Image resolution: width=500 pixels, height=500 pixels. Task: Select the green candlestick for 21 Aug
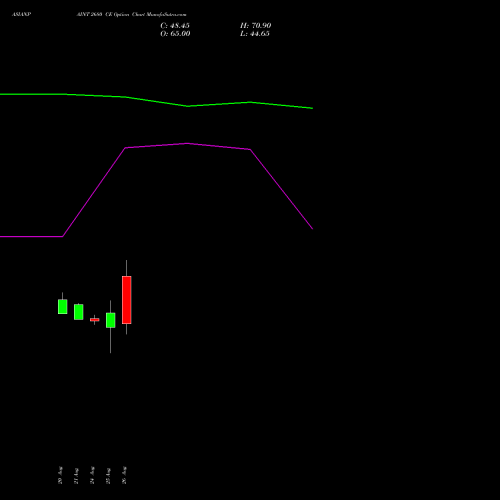click(x=79, y=312)
